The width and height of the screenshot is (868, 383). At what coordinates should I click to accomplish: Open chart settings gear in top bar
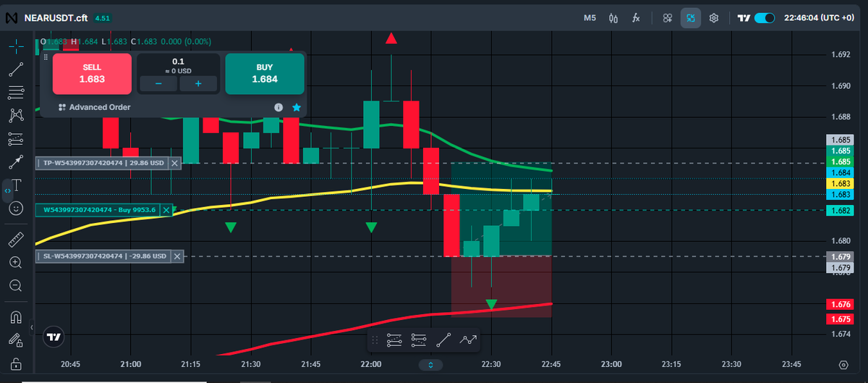coord(714,17)
